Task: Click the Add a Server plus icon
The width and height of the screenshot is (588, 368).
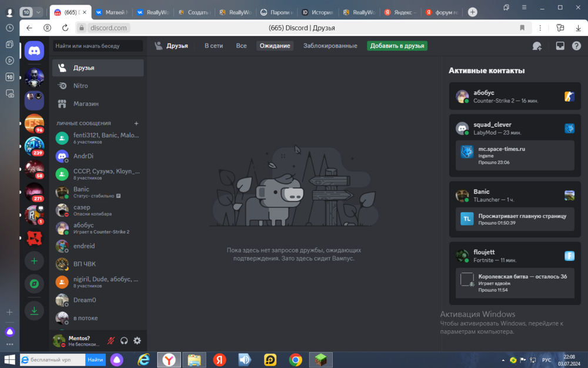Action: pos(34,261)
